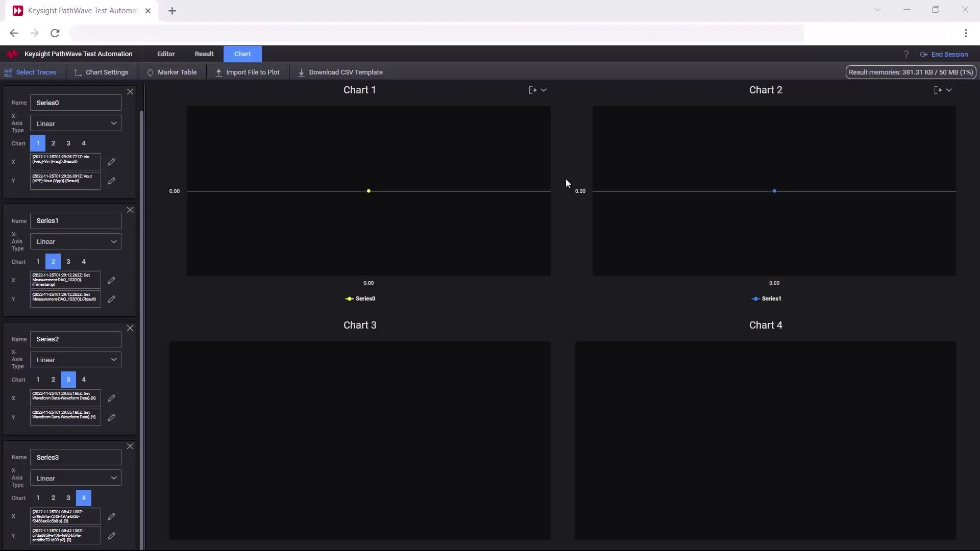Image resolution: width=980 pixels, height=551 pixels.
Task: Expand Chart 2 export chevron
Action: (949, 90)
